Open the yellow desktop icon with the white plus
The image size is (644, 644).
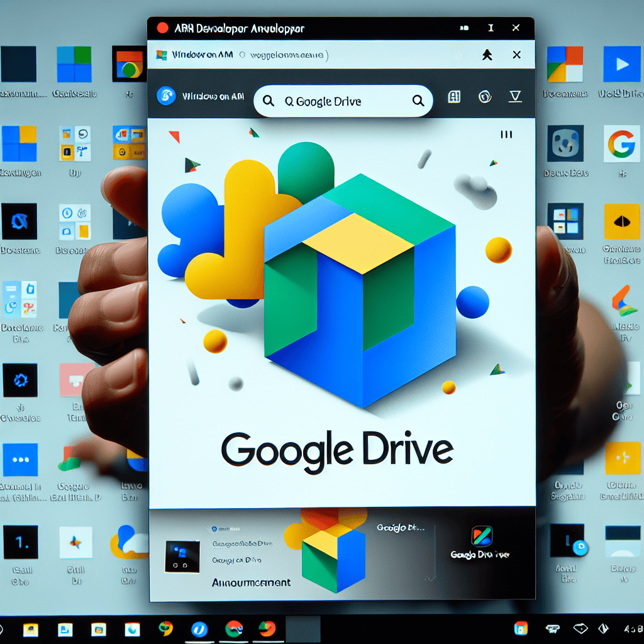click(623, 458)
